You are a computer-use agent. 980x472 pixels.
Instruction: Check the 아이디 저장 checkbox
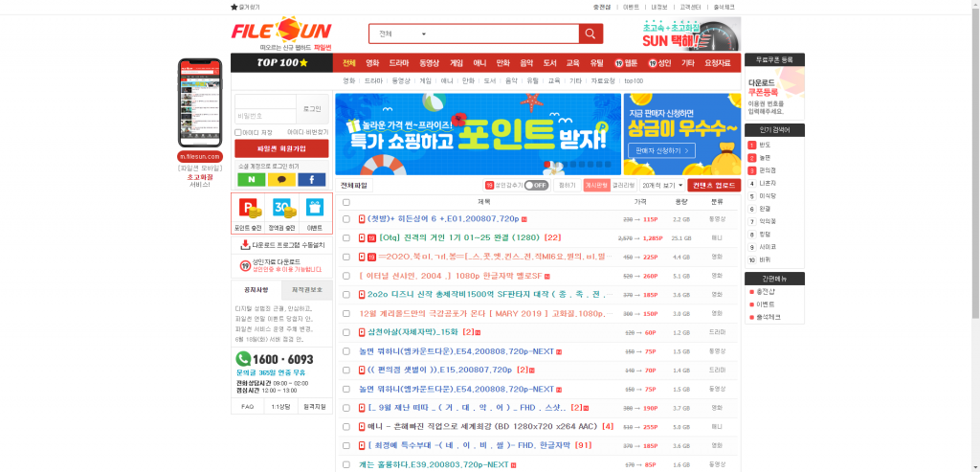pos(238,132)
